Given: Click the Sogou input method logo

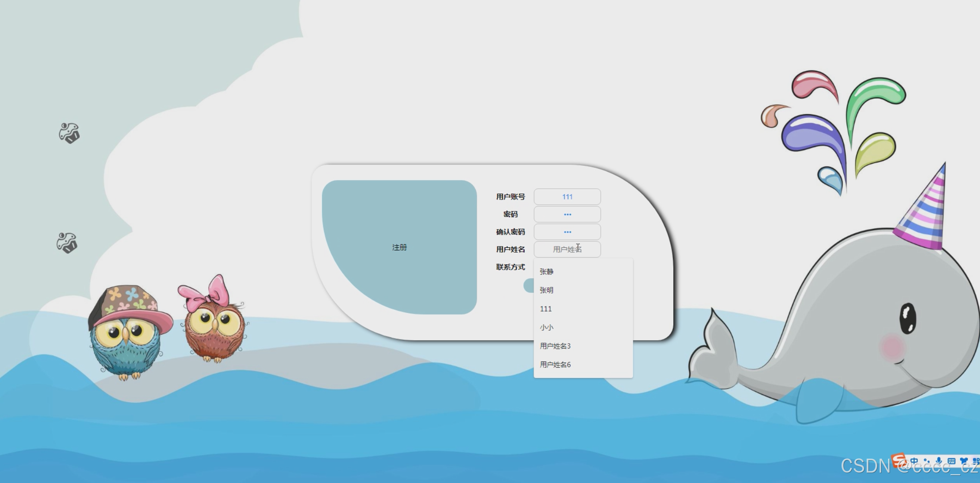Looking at the screenshot, I should point(899,460).
